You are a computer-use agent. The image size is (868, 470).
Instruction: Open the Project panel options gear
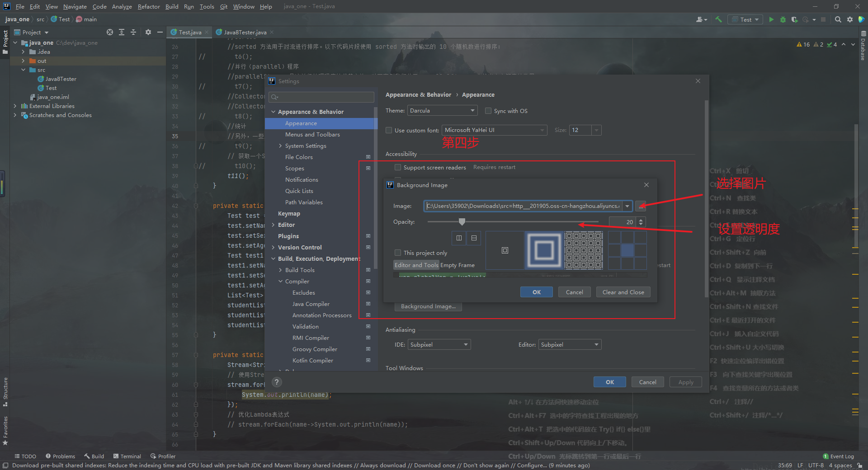(148, 32)
